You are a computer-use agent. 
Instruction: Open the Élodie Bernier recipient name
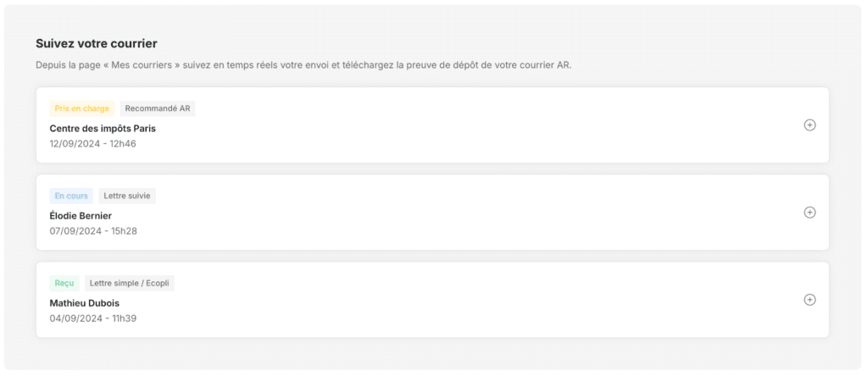click(81, 216)
